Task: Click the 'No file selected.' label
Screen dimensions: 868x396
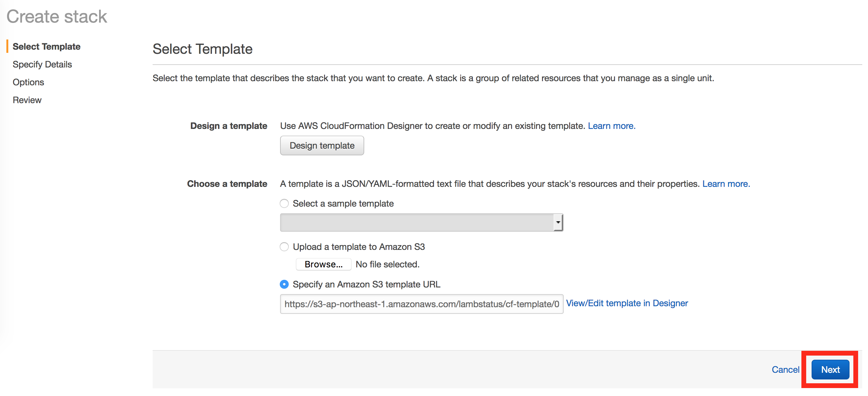Action: coord(387,264)
